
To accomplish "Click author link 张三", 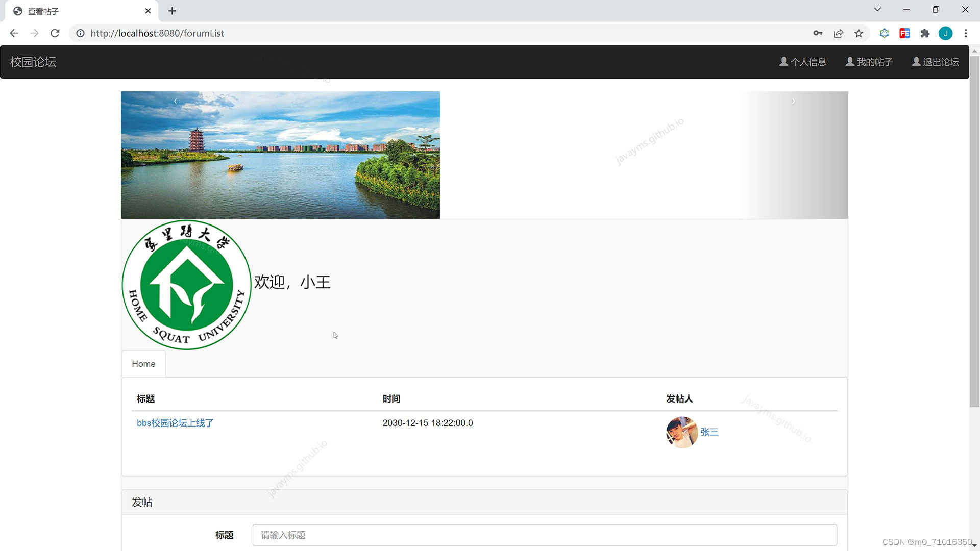I will [709, 432].
